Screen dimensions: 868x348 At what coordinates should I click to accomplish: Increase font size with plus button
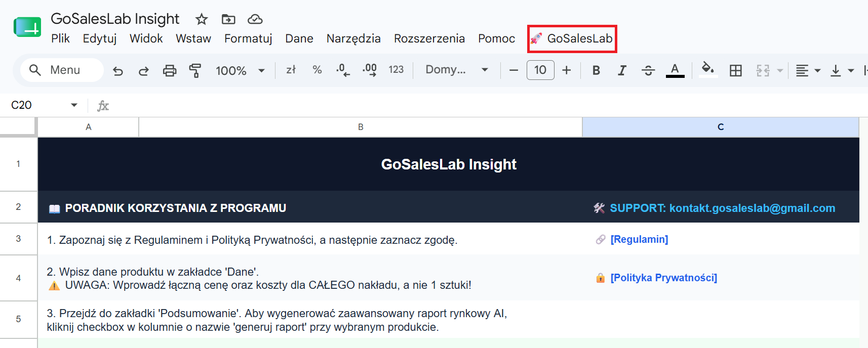point(567,70)
